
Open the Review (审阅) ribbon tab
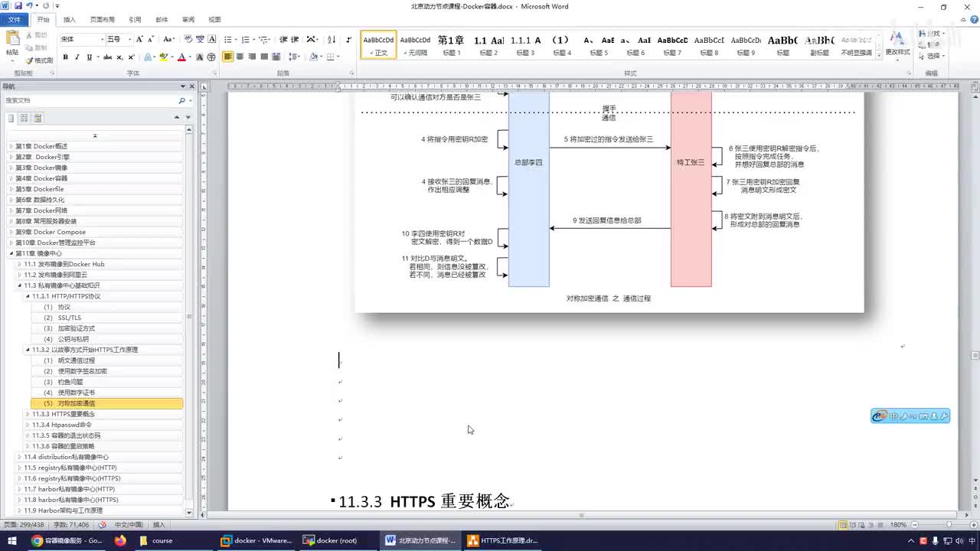click(x=188, y=20)
